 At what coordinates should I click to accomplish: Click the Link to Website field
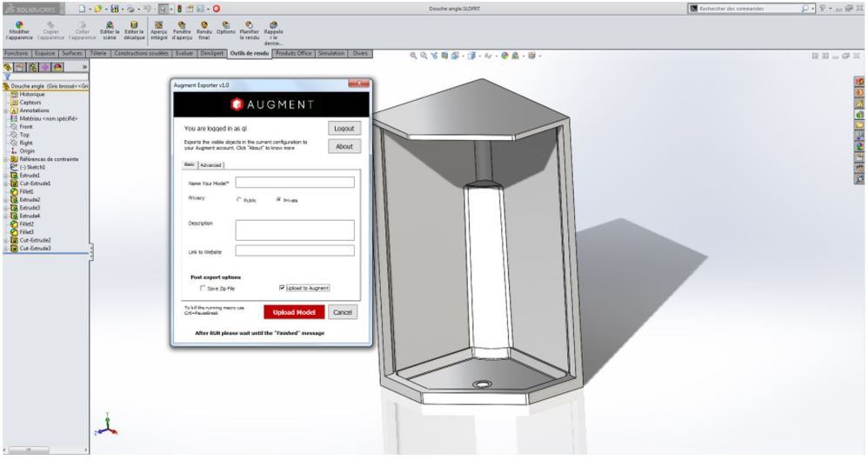[295, 251]
